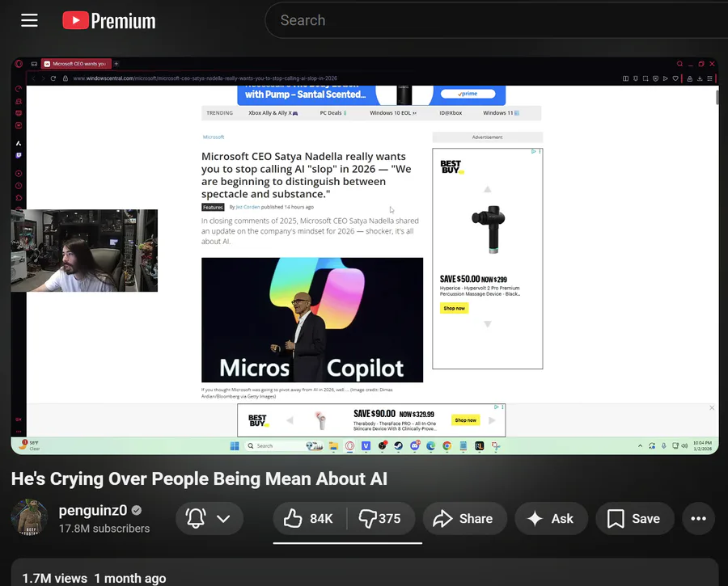In the video, click the 'Features' article tag

pyautogui.click(x=213, y=208)
